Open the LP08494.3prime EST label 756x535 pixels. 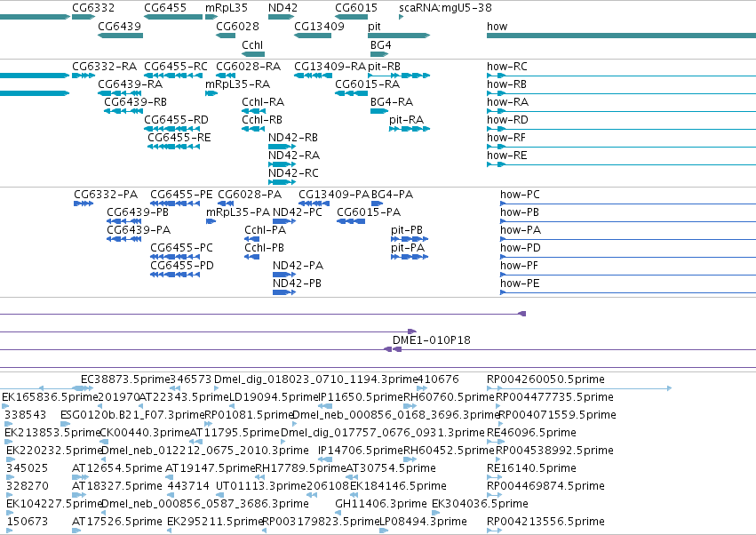[423, 522]
